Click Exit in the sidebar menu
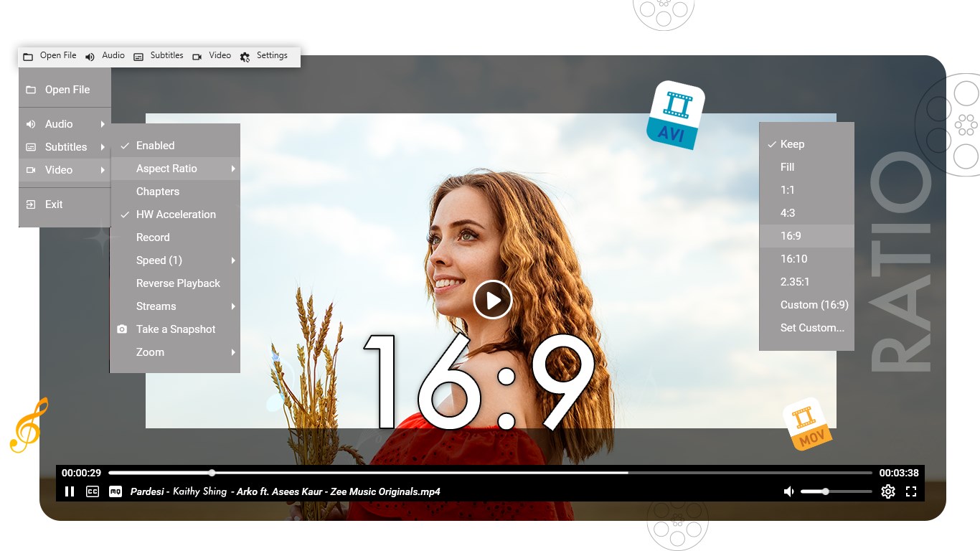This screenshot has height=551, width=980. tap(53, 204)
